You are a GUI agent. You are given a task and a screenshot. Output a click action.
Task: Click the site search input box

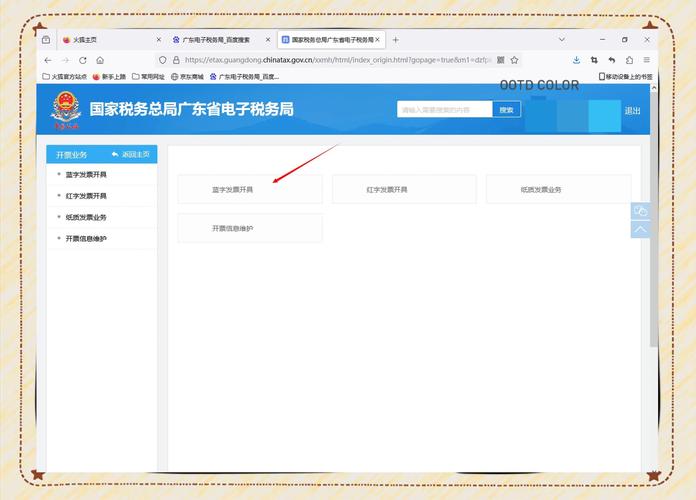pyautogui.click(x=445, y=110)
